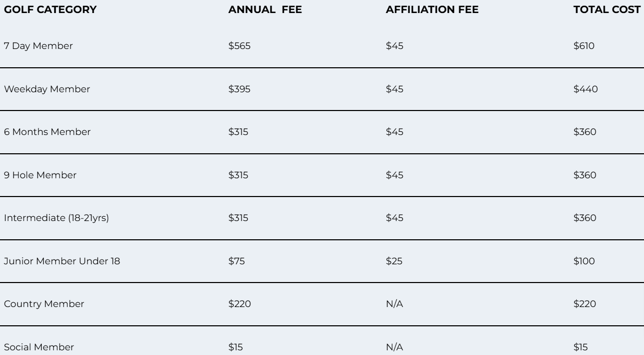Viewport: 644px width, 355px height.
Task: Click the $440 total cost value
Action: pos(585,89)
